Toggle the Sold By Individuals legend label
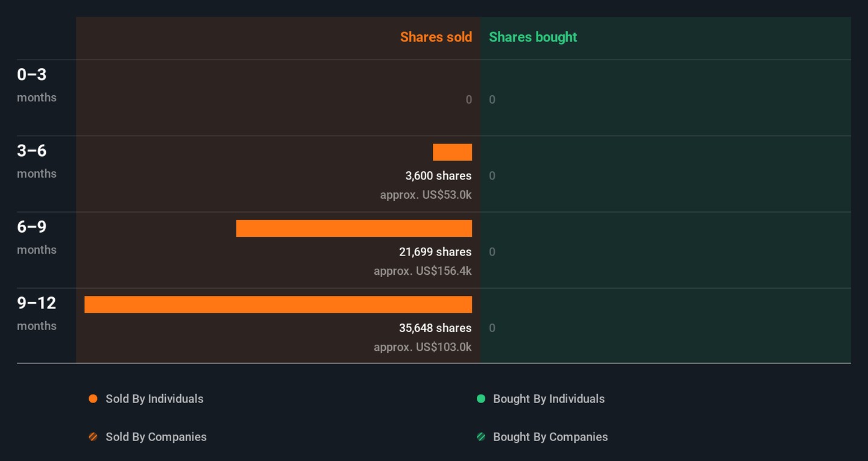Image resolution: width=868 pixels, height=461 pixels. click(x=154, y=399)
